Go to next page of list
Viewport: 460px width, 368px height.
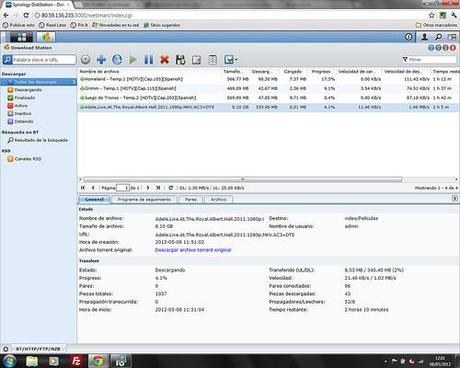(148, 188)
